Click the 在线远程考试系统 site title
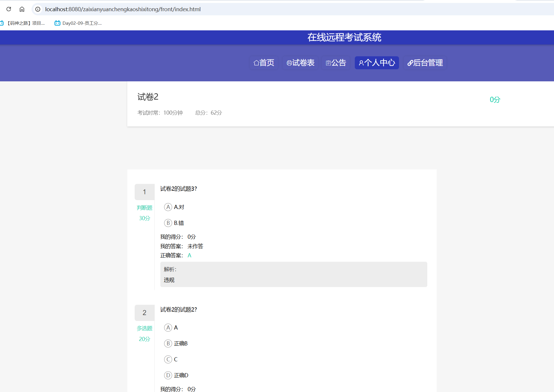Image resolution: width=554 pixels, height=392 pixels. point(344,37)
